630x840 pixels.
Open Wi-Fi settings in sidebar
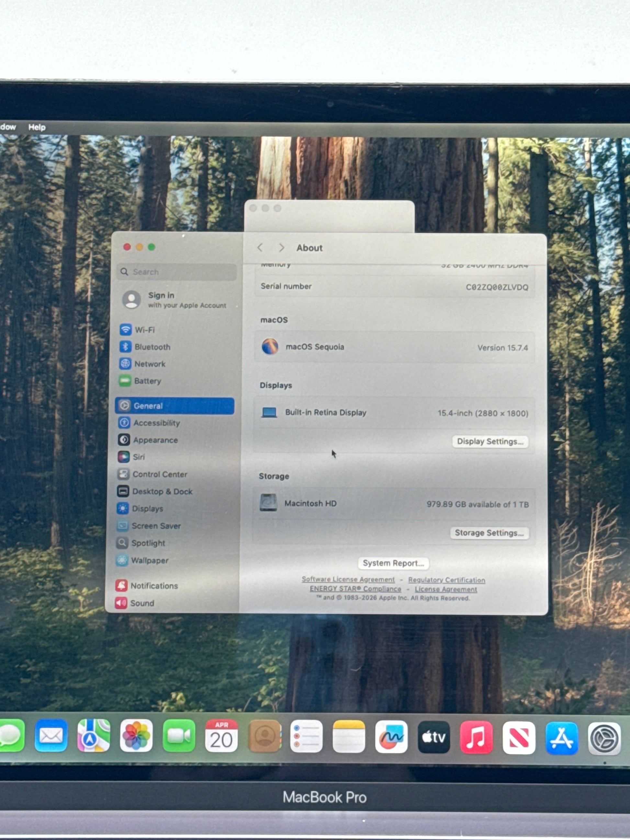click(x=144, y=330)
